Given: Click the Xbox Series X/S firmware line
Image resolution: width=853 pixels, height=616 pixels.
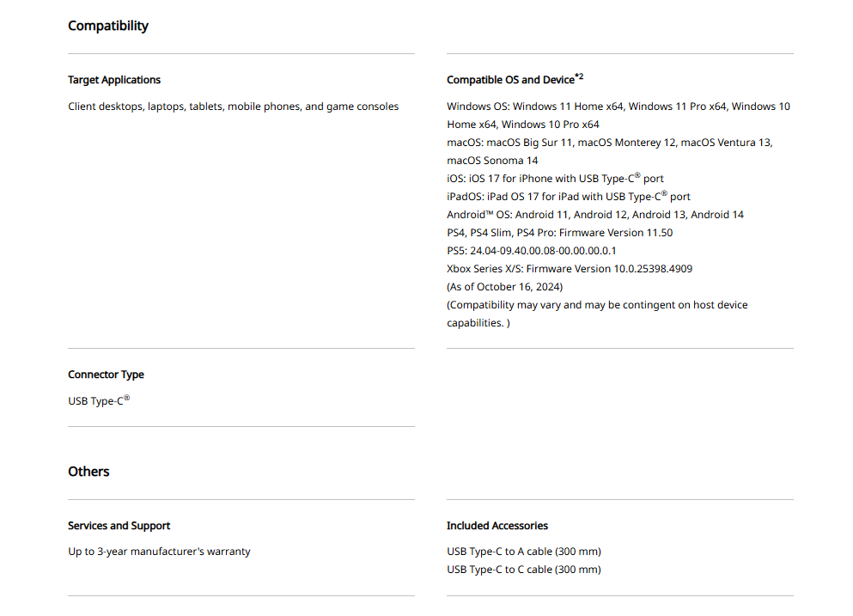Looking at the screenshot, I should (x=569, y=269).
